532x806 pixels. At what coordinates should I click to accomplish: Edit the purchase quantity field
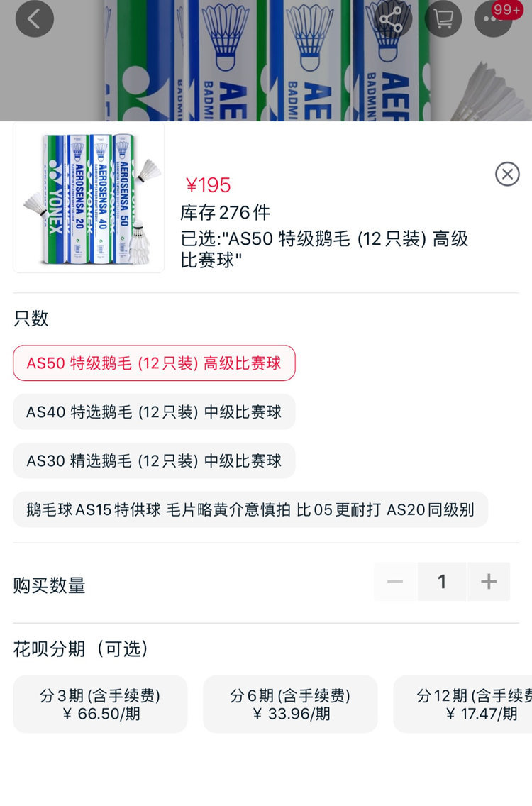pyautogui.click(x=442, y=582)
